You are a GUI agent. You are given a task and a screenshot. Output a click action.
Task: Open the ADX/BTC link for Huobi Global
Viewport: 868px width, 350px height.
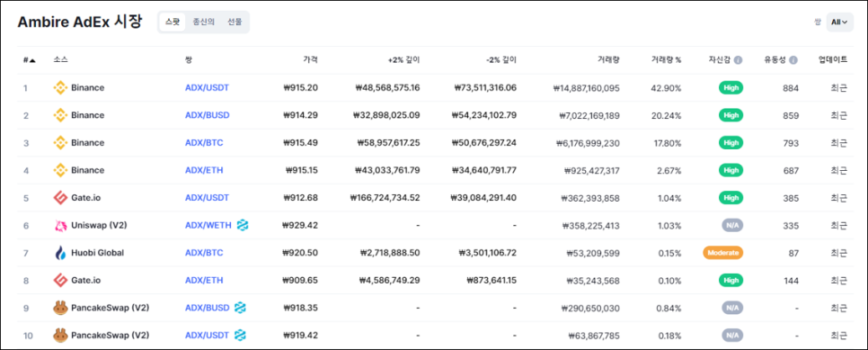click(204, 253)
